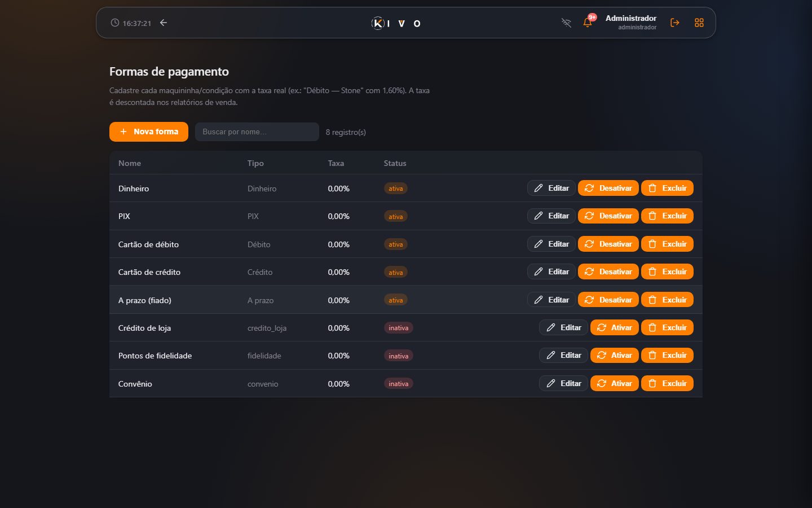This screenshot has height=508, width=812.
Task: Click the logout icon in the header
Action: click(674, 23)
